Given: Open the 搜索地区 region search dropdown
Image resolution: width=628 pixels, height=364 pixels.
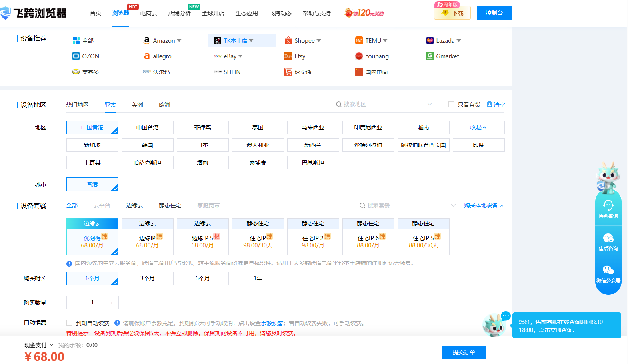Looking at the screenshot, I should pyautogui.click(x=384, y=104).
